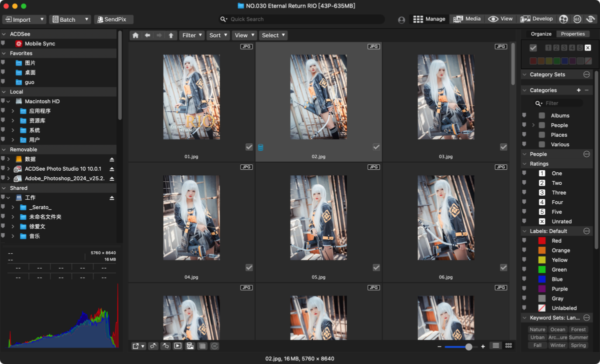
Task: Toggle the tag checkbox on 01.jpg
Action: (x=249, y=147)
